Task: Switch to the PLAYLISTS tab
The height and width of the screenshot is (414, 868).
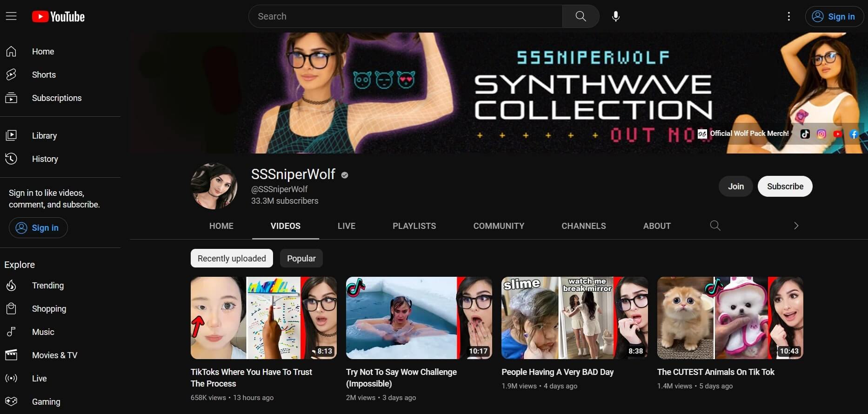Action: [414, 226]
